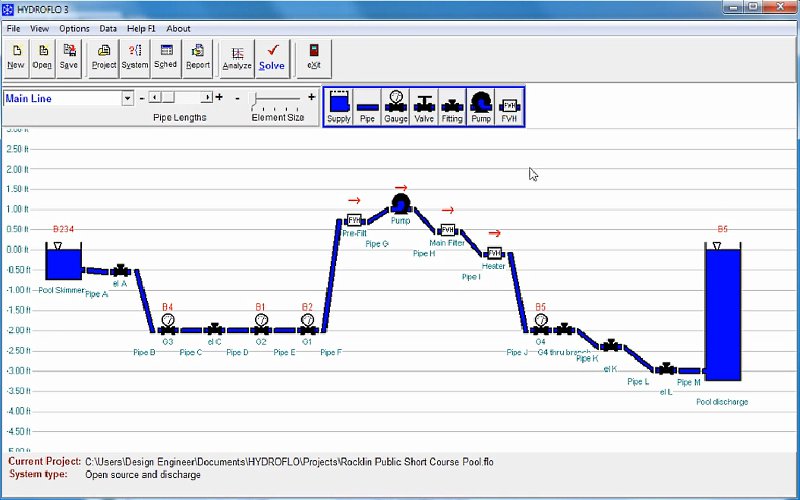This screenshot has width=800, height=500.
Task: Decrease element size with minus button
Action: 237,97
